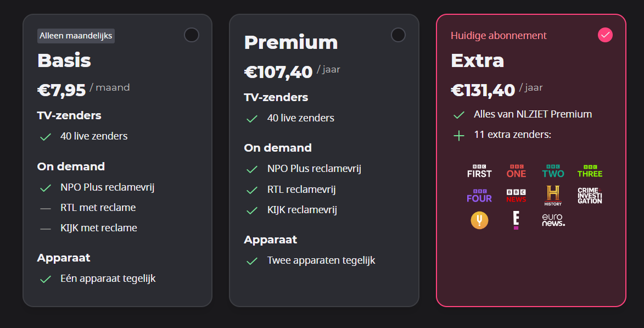
Task: Click the checked Extra plan radio button
Action: coord(605,35)
